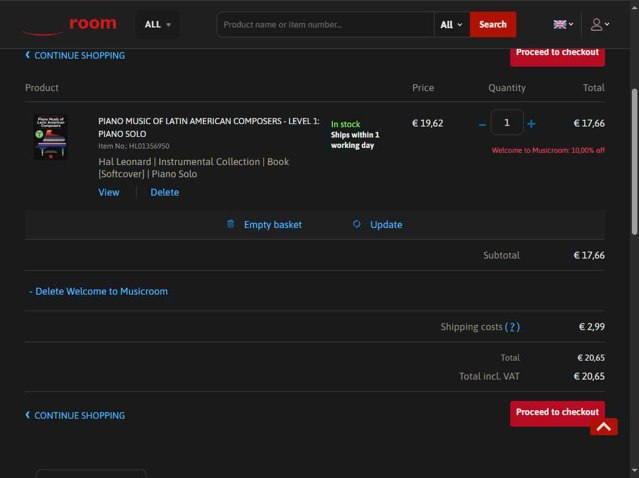
Task: Click the View link under product
Action: [109, 192]
